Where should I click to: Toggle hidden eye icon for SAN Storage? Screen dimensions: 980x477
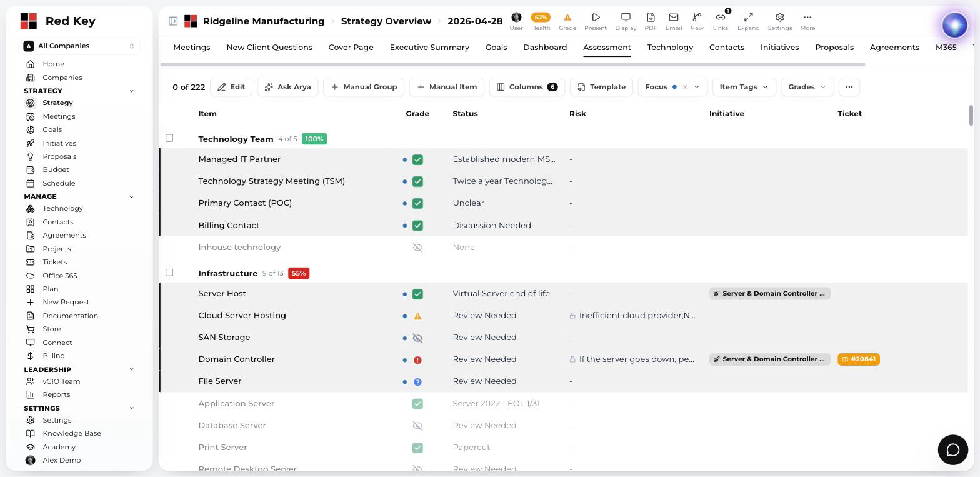click(x=417, y=338)
